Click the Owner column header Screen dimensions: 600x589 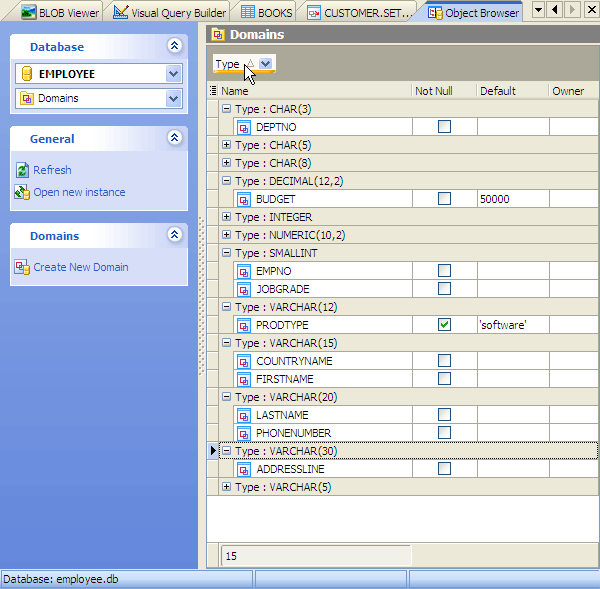[x=573, y=91]
